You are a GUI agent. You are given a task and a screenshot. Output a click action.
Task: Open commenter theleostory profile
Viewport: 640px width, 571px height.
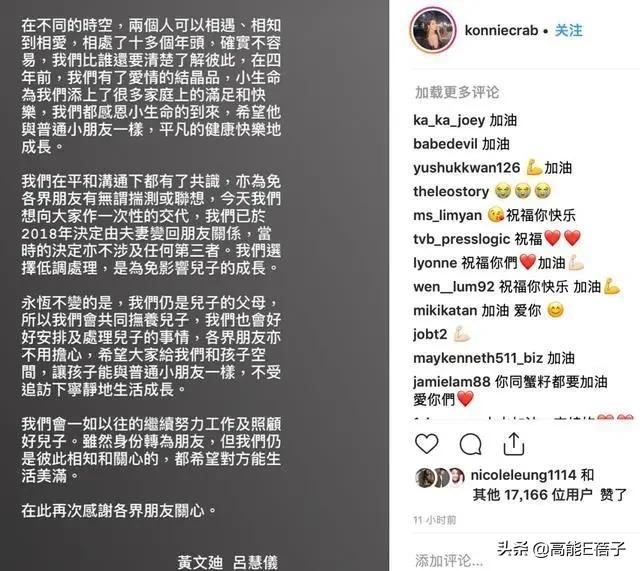(451, 191)
